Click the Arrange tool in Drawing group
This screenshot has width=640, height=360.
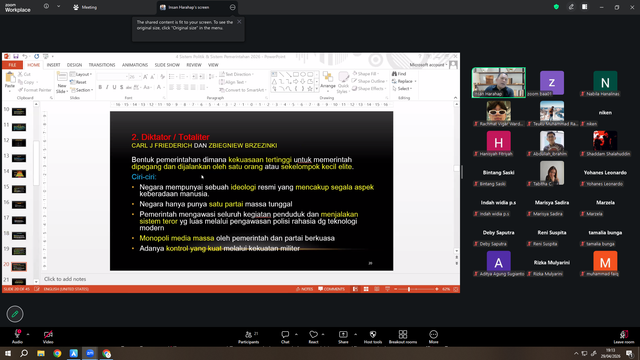(328, 81)
